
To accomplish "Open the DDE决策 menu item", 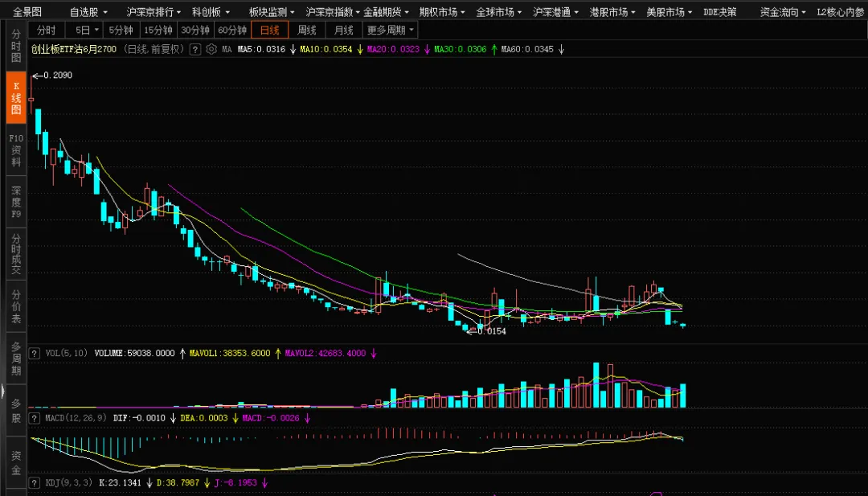I will [x=719, y=11].
